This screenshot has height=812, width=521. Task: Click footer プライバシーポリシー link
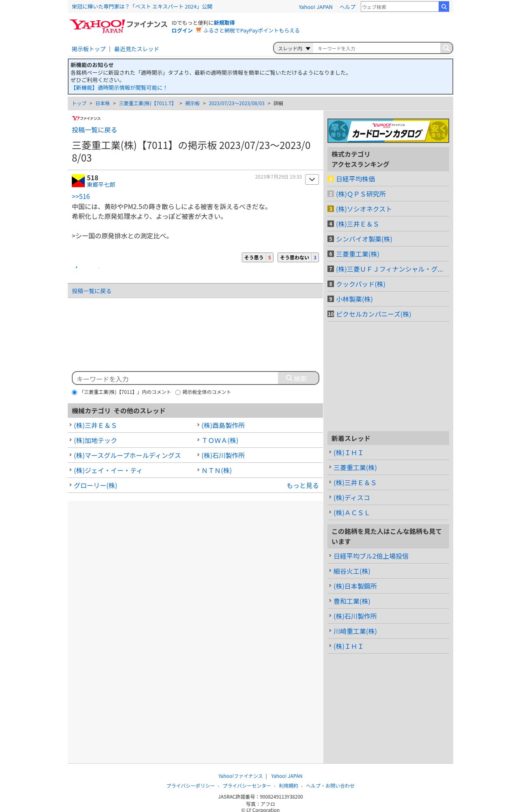[191, 786]
